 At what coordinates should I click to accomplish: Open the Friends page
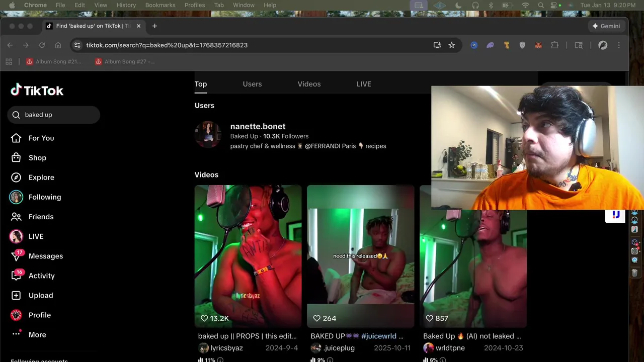click(41, 217)
